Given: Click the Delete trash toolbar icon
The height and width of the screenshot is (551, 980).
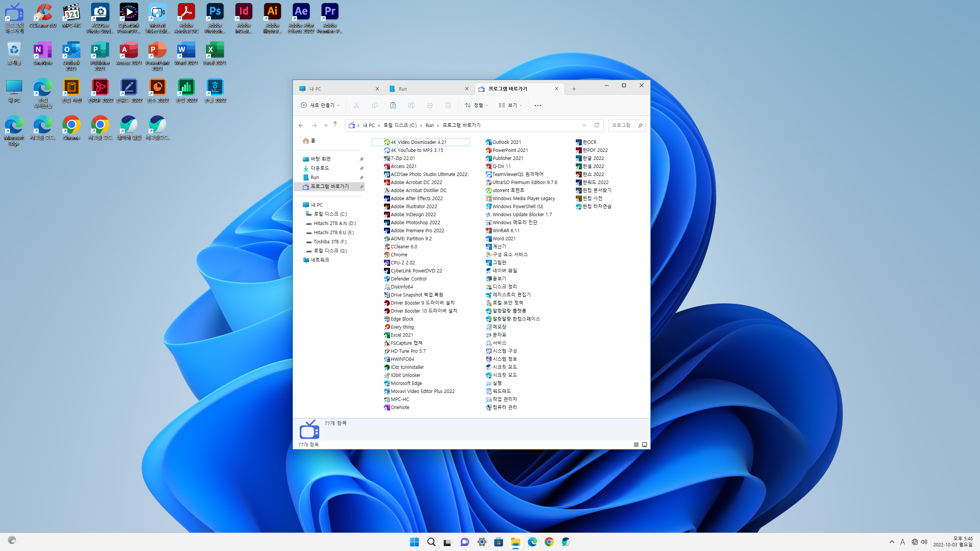Looking at the screenshot, I should 448,105.
